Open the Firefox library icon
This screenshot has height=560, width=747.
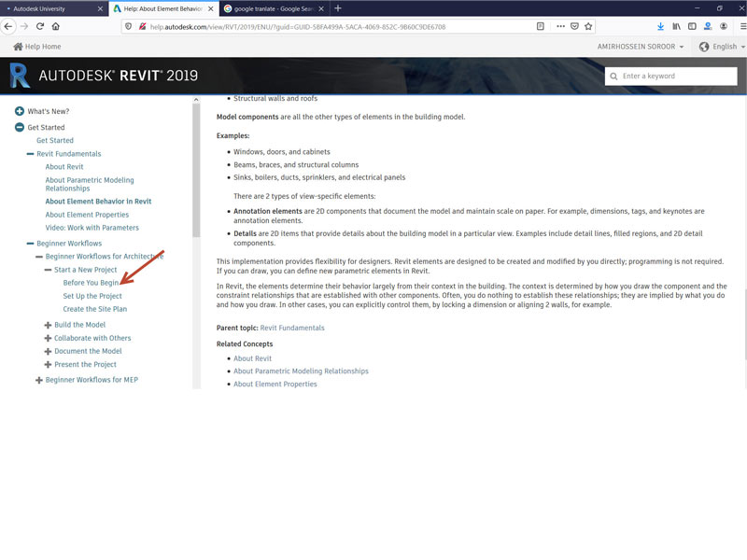676,27
